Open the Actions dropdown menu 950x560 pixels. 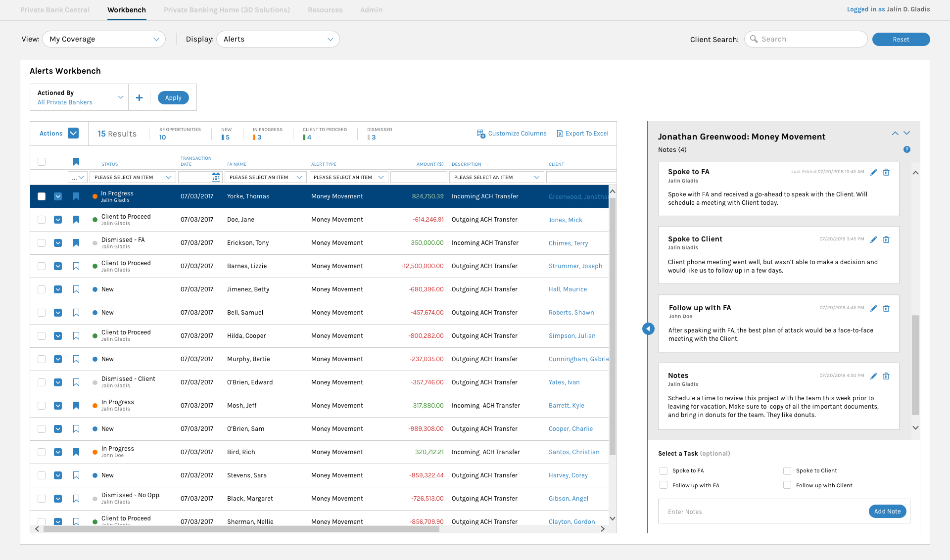(73, 134)
